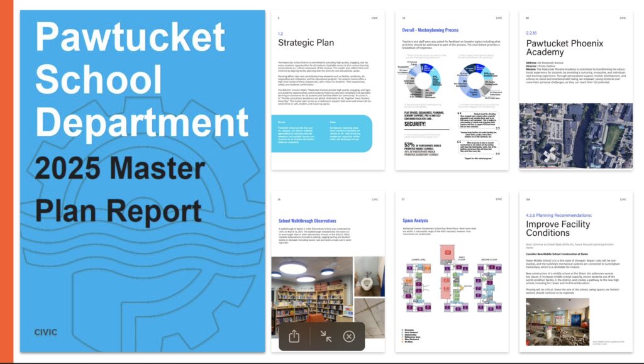Click the Share icon in floating toolbar
This screenshot has height=364, width=644.
[x=294, y=336]
